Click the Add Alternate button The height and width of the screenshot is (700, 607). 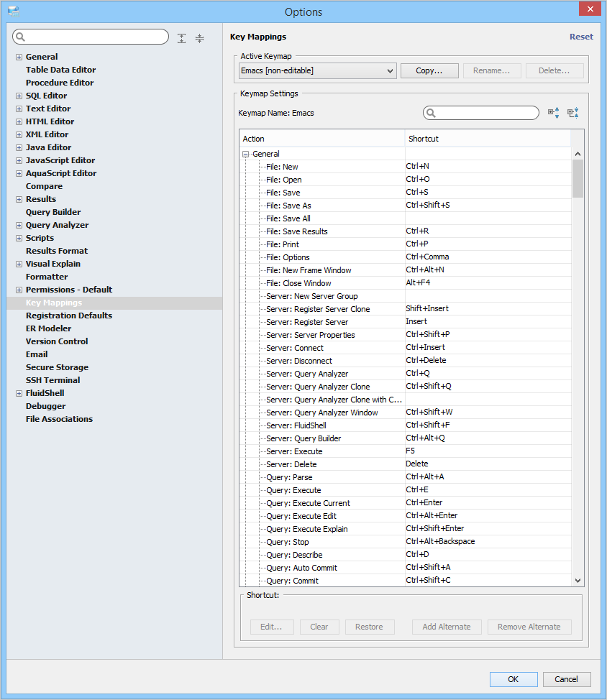click(447, 627)
